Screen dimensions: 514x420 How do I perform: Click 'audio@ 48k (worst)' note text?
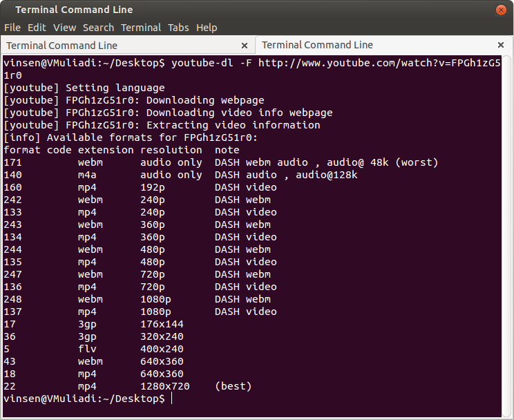(x=382, y=162)
